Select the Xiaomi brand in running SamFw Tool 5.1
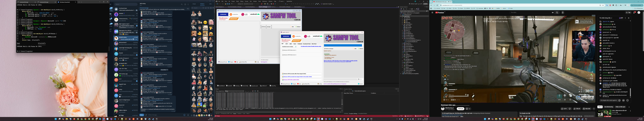The width and height of the screenshot is (644, 121). pyautogui.click(x=297, y=36)
